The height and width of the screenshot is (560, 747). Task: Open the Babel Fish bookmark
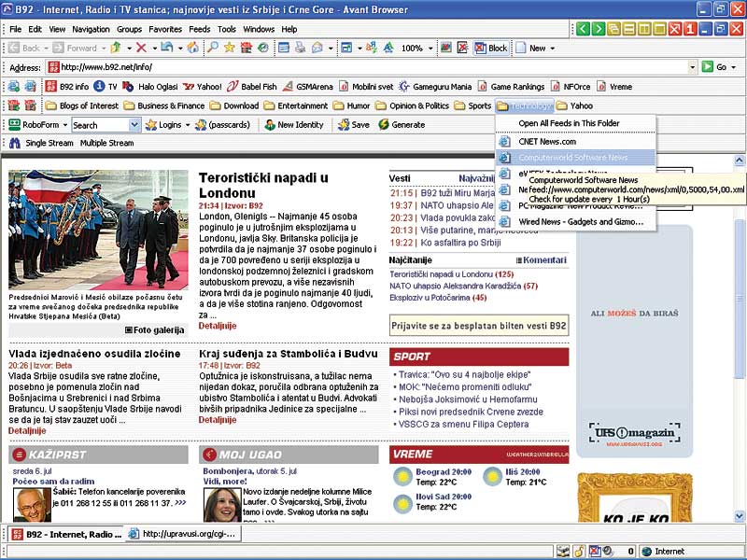click(x=251, y=87)
